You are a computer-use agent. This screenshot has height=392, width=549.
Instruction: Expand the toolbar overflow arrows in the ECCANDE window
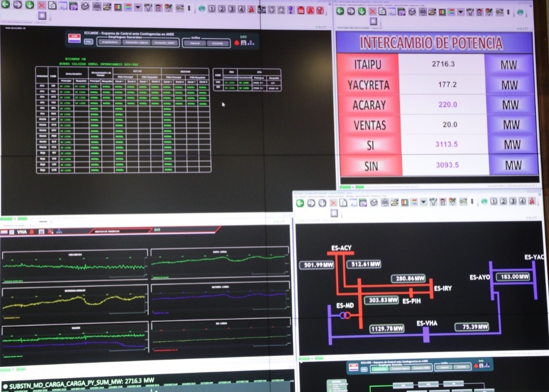coord(189,8)
